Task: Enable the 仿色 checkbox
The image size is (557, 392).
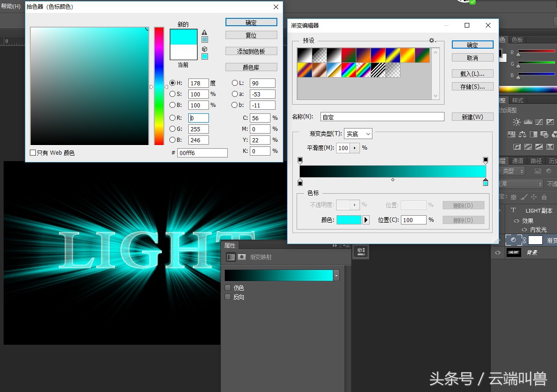Action: point(228,288)
